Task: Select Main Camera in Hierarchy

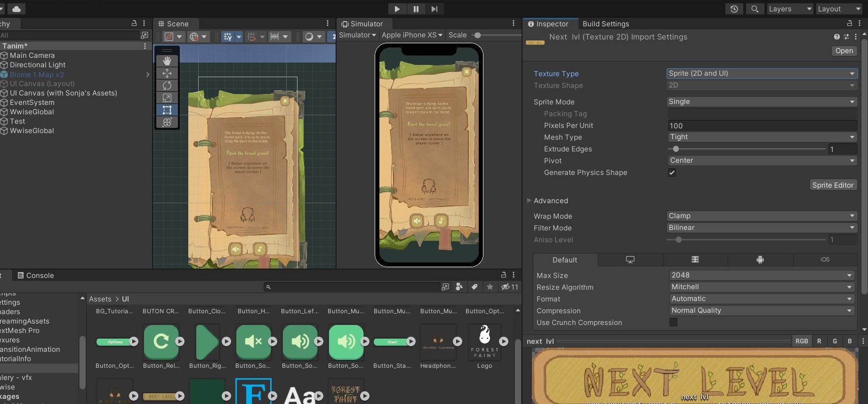Action: [x=32, y=55]
